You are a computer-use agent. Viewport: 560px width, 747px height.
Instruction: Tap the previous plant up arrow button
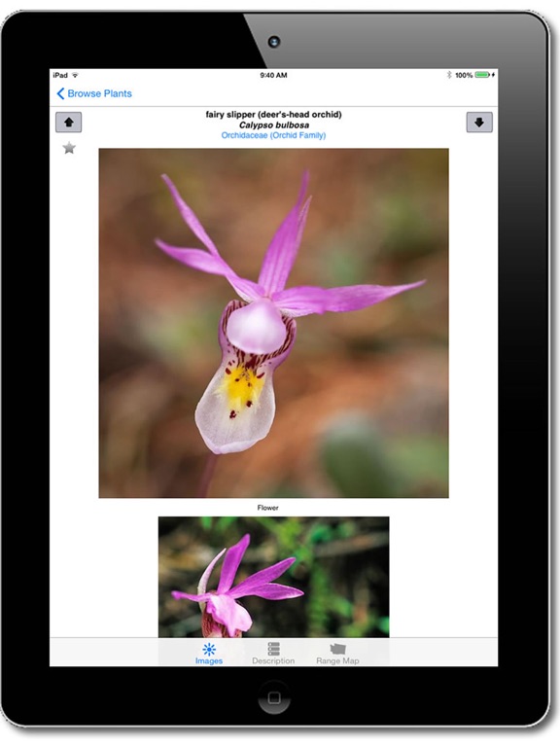point(69,123)
